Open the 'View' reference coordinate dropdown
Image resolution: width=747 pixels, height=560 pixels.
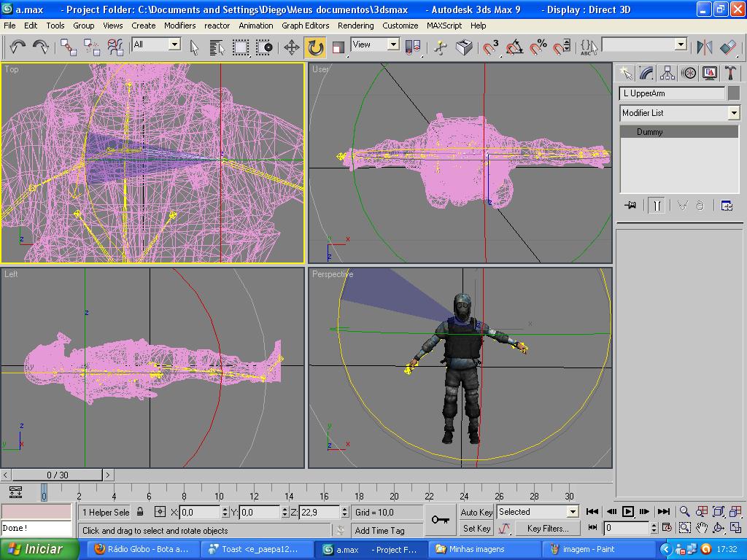(x=393, y=44)
